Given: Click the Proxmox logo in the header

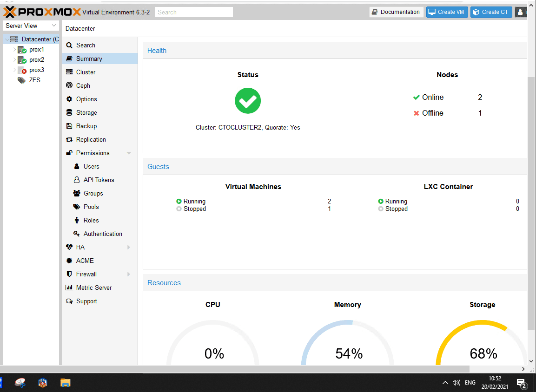Looking at the screenshot, I should [x=42, y=12].
